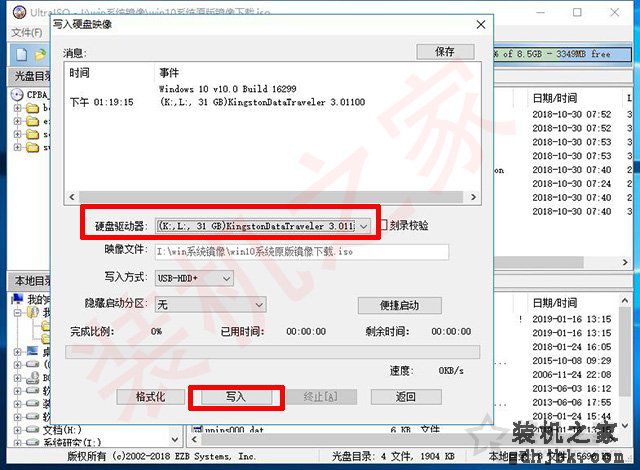640x470 pixels.
Task: Collapse the documents node under My Computer
Action: click(17, 313)
